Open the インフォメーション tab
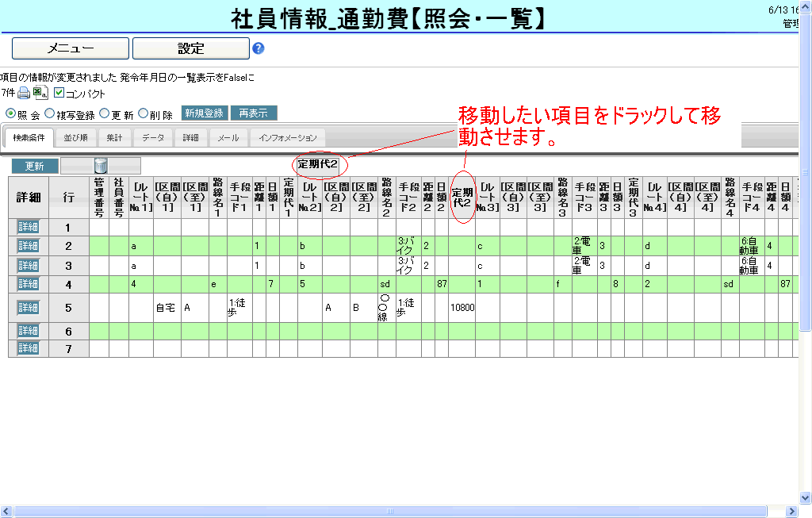This screenshot has height=518, width=812. 288,138
